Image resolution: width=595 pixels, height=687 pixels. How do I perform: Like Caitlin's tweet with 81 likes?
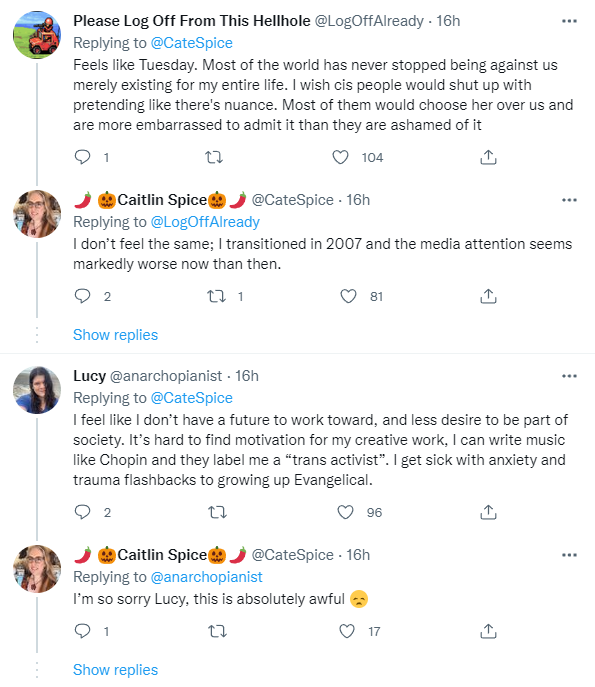click(x=348, y=297)
